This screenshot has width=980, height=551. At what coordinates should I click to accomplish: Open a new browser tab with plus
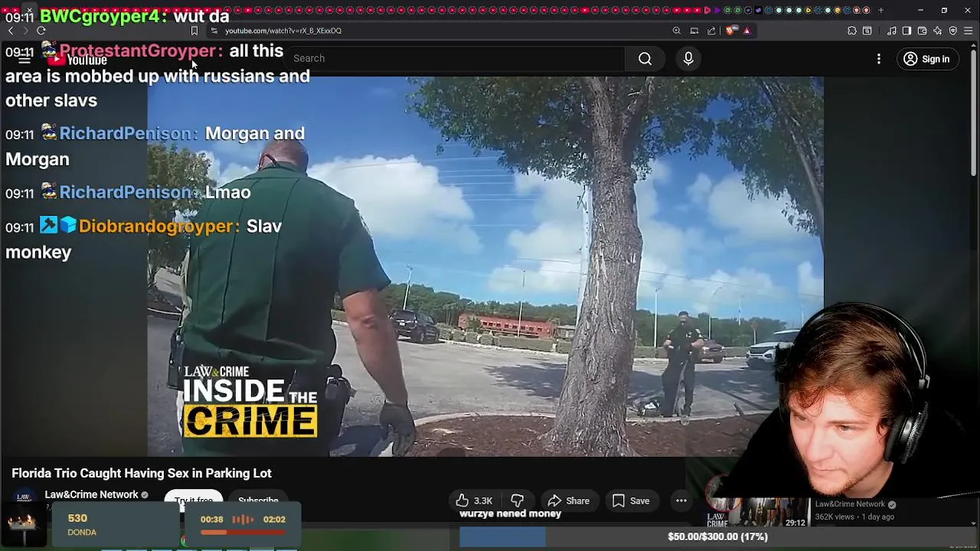[880, 10]
